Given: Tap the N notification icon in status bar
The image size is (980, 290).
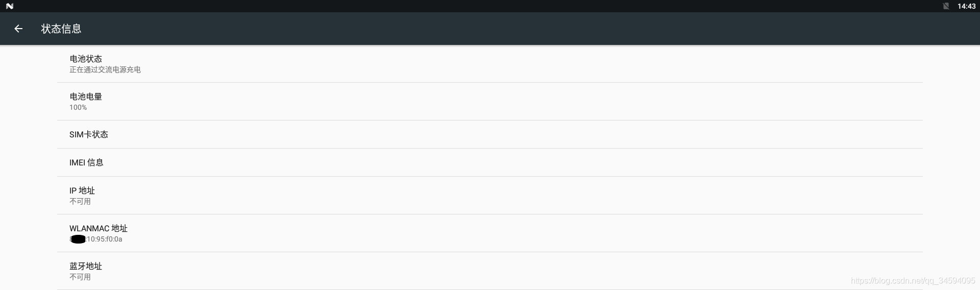Looking at the screenshot, I should pos(10,6).
